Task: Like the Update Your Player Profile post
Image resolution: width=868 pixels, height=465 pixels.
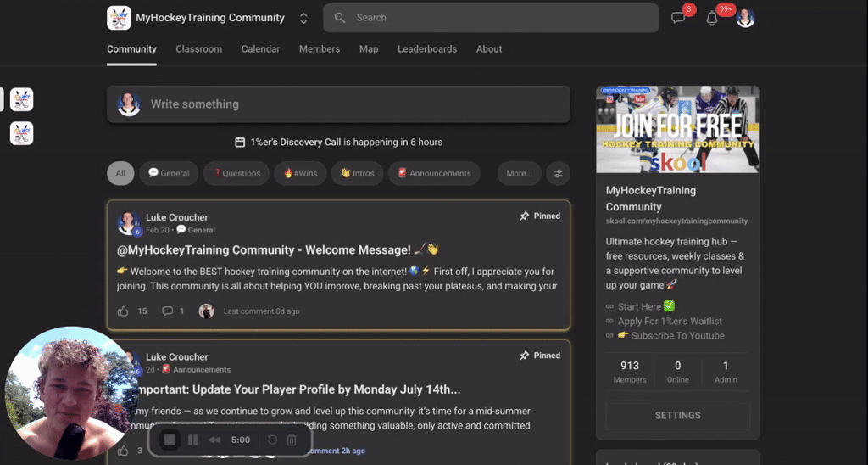Action: 123,451
